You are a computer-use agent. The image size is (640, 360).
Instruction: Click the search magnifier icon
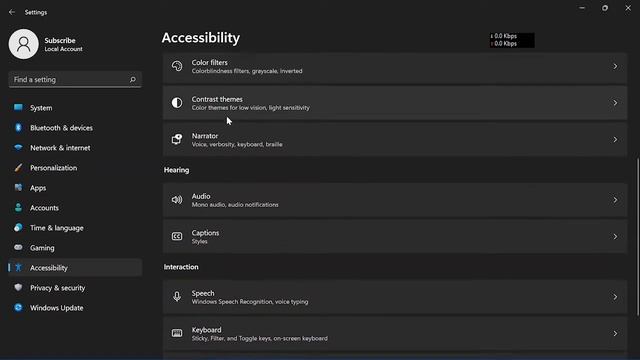tap(133, 80)
